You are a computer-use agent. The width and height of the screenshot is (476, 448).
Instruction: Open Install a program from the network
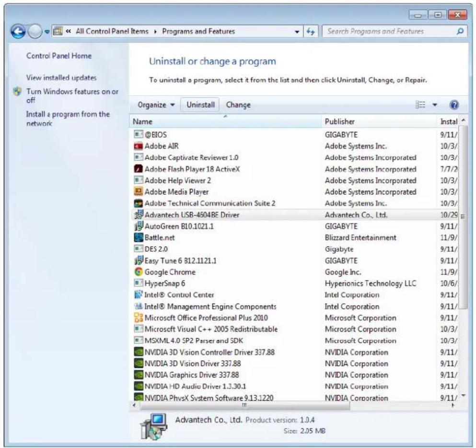68,119
